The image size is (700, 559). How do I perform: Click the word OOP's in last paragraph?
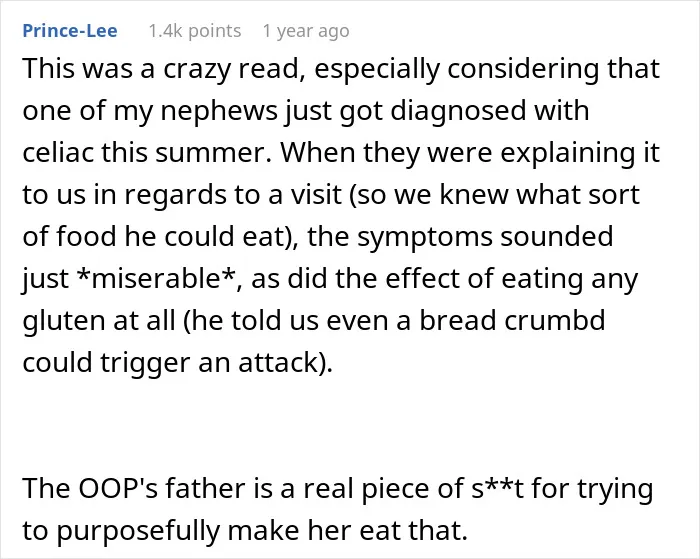pyautogui.click(x=118, y=488)
